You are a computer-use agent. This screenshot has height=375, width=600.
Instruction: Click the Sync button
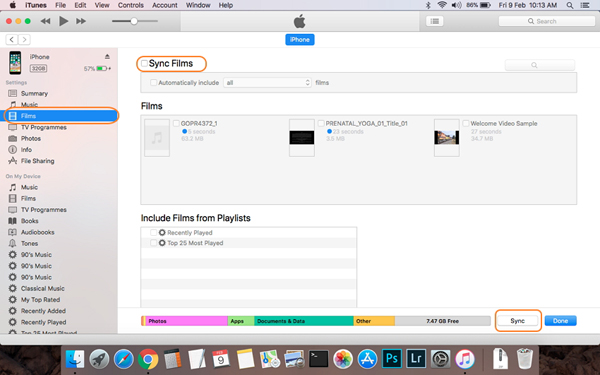pyautogui.click(x=517, y=321)
